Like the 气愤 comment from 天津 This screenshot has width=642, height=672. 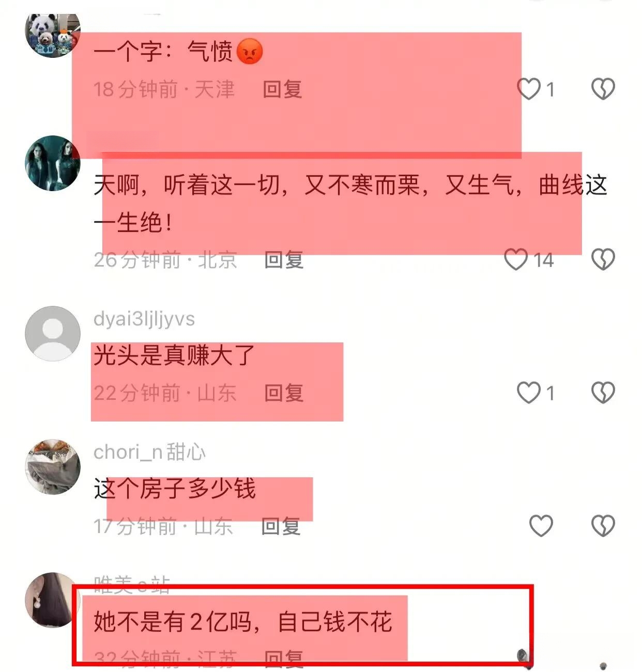pyautogui.click(x=529, y=89)
